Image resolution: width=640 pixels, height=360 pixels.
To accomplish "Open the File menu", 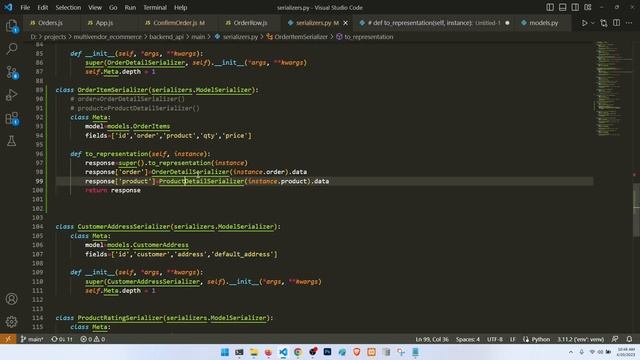I will point(25,7).
